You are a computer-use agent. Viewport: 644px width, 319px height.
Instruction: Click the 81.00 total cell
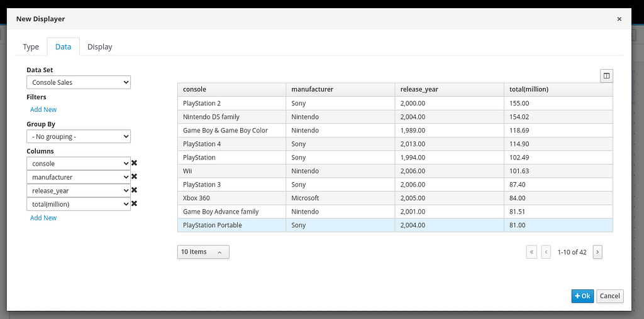(558, 225)
